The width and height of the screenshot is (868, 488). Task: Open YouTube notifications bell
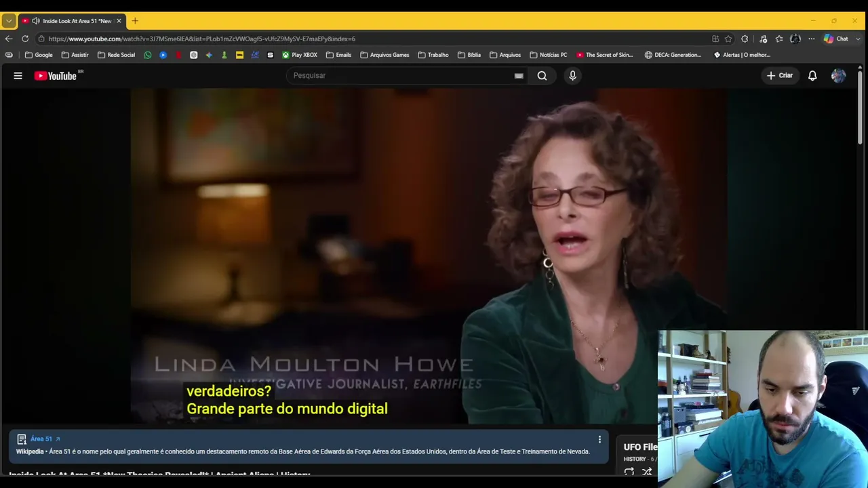coord(812,76)
